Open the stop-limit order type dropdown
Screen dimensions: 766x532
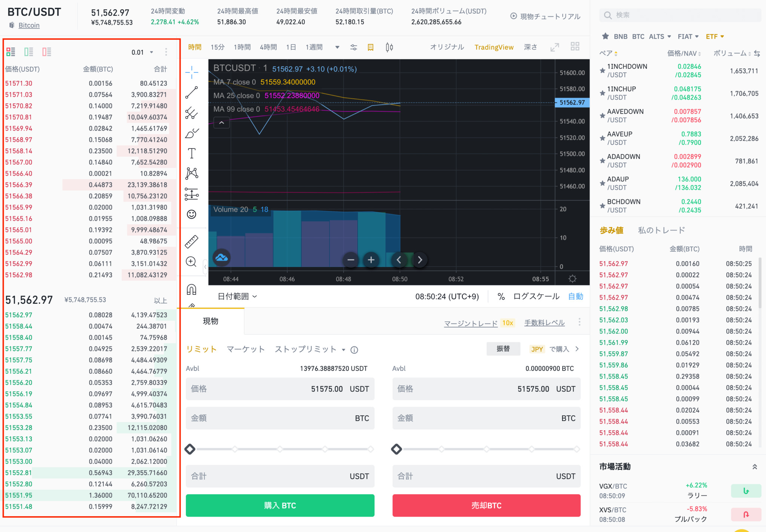coord(343,350)
